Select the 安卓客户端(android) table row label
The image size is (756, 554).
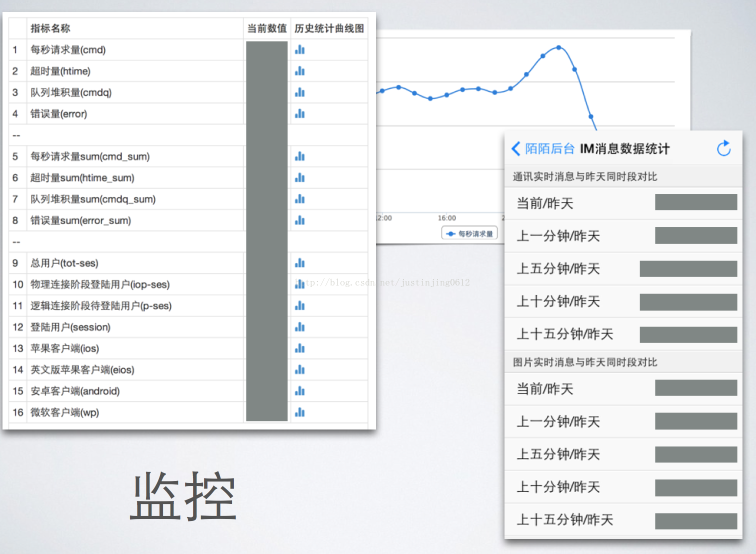(75, 391)
